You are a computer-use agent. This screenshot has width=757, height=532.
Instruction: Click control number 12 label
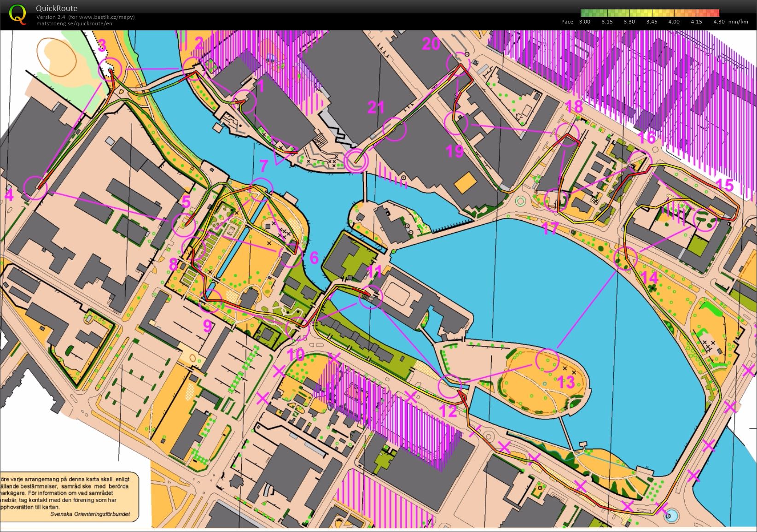point(448,410)
